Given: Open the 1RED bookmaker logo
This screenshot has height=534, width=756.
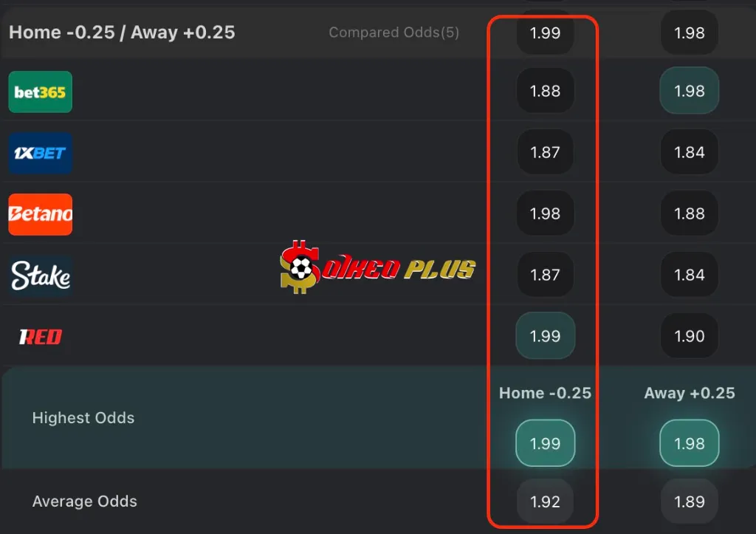Looking at the screenshot, I should pos(41,337).
